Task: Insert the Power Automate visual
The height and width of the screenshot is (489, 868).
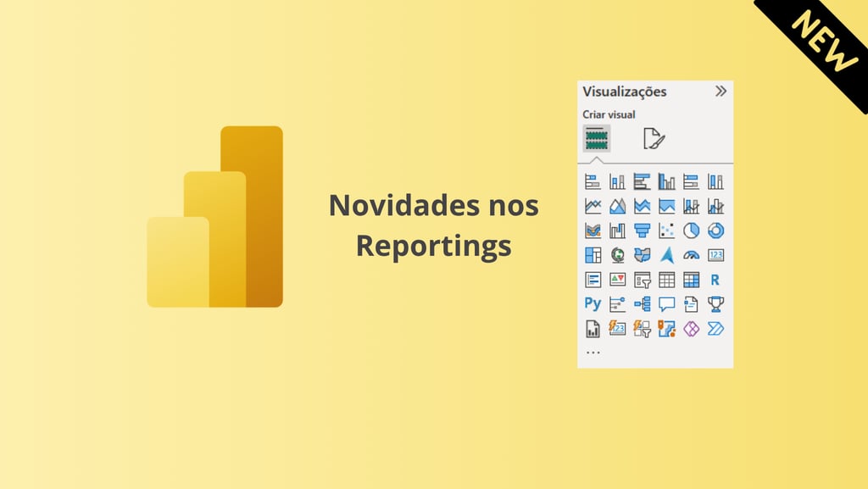Action: (715, 329)
